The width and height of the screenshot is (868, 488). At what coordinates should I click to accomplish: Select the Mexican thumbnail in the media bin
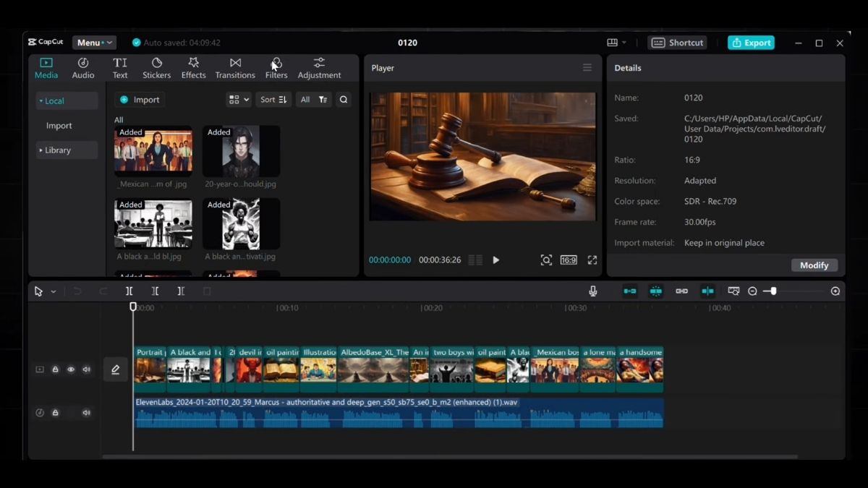point(153,150)
